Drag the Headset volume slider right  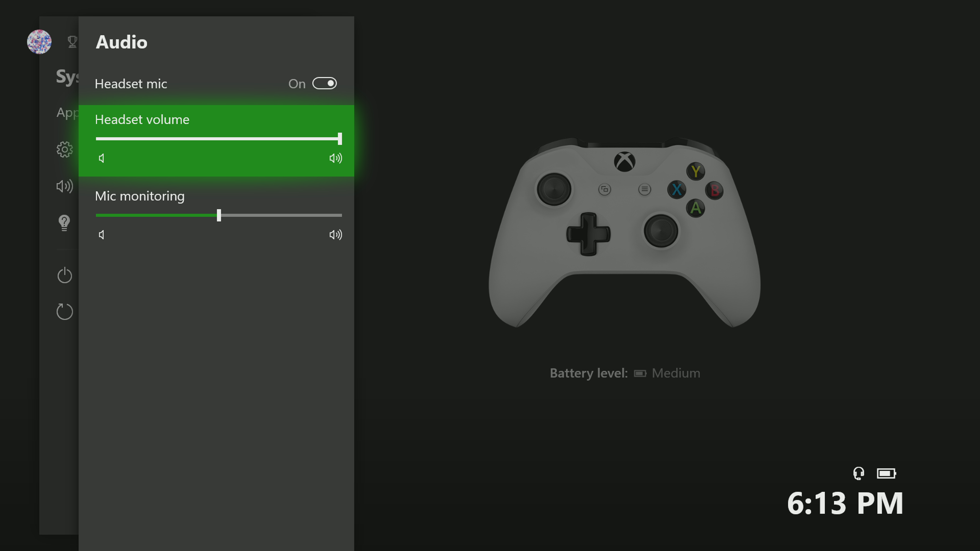point(339,138)
